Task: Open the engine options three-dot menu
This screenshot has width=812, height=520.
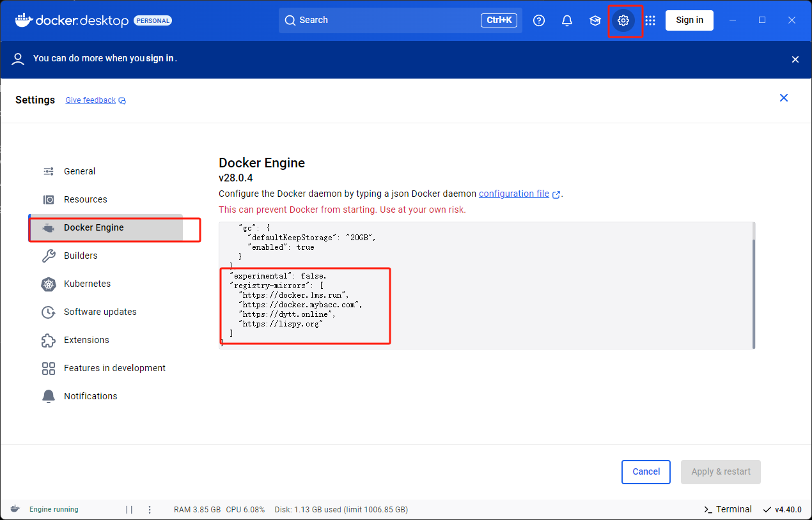Action: (150, 509)
